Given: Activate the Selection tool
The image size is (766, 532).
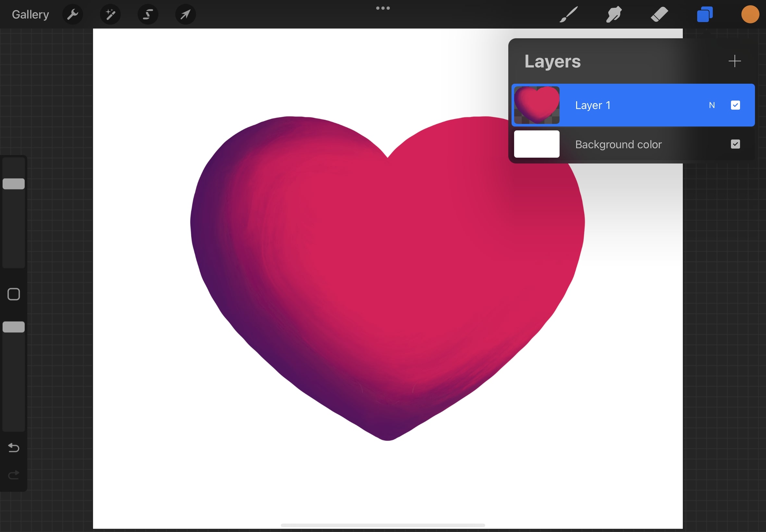Looking at the screenshot, I should tap(148, 14).
